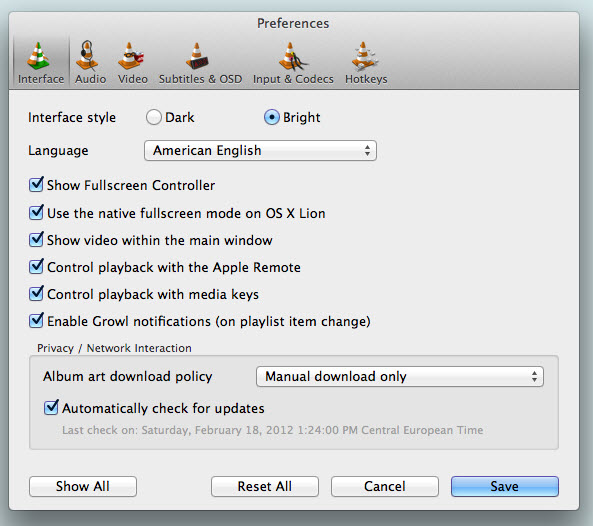Toggle Show Fullscreen Controller checkbox
Viewport: 593px width, 526px height.
point(36,185)
